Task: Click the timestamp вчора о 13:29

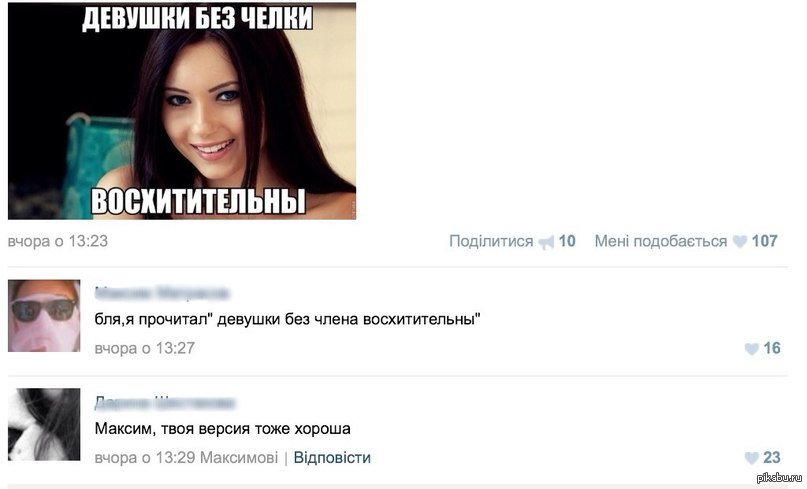Action: click(145, 458)
